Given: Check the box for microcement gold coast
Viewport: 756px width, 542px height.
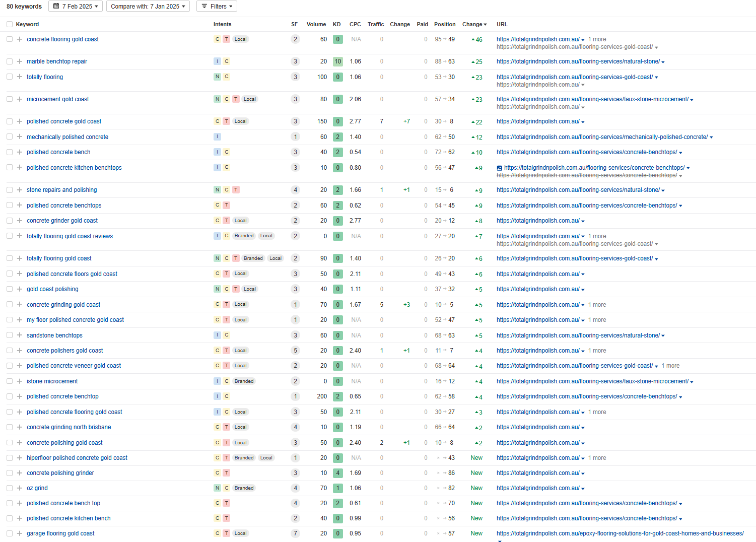Looking at the screenshot, I should point(10,99).
